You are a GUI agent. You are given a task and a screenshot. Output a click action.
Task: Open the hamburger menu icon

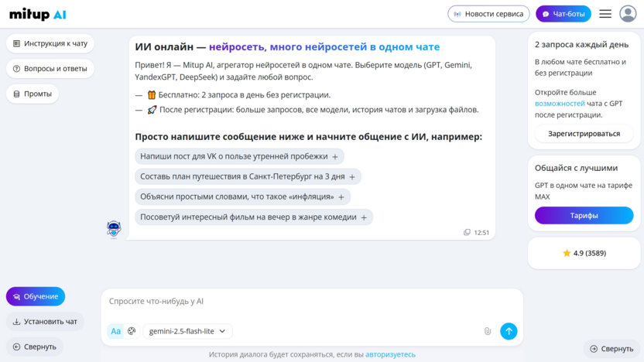(x=605, y=14)
